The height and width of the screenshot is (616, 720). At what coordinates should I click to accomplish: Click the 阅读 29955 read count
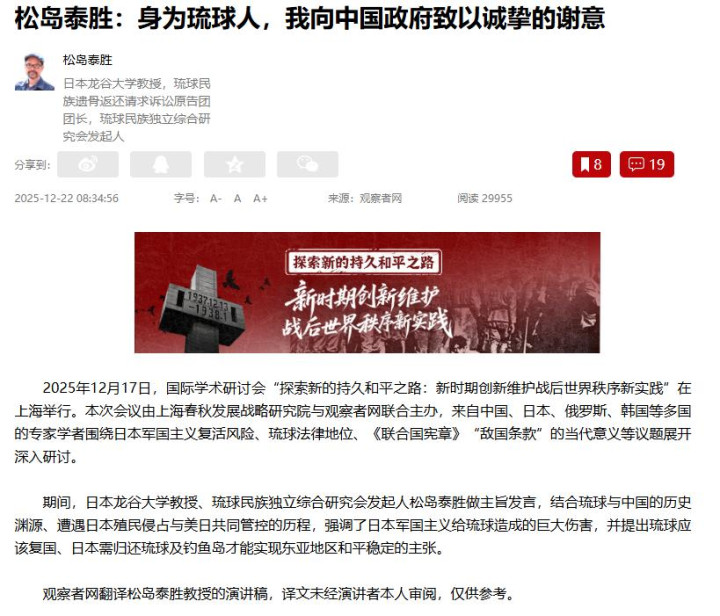[x=484, y=198]
